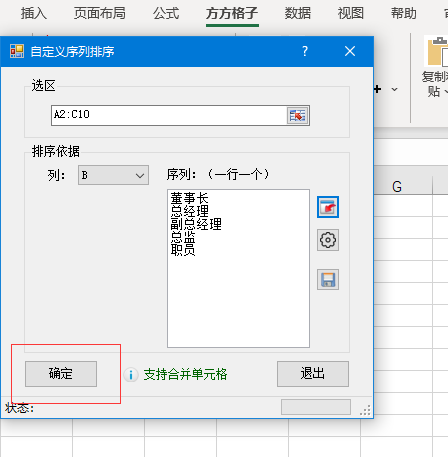
Task: Click inside the A2:C10 range input field
Action: point(169,115)
